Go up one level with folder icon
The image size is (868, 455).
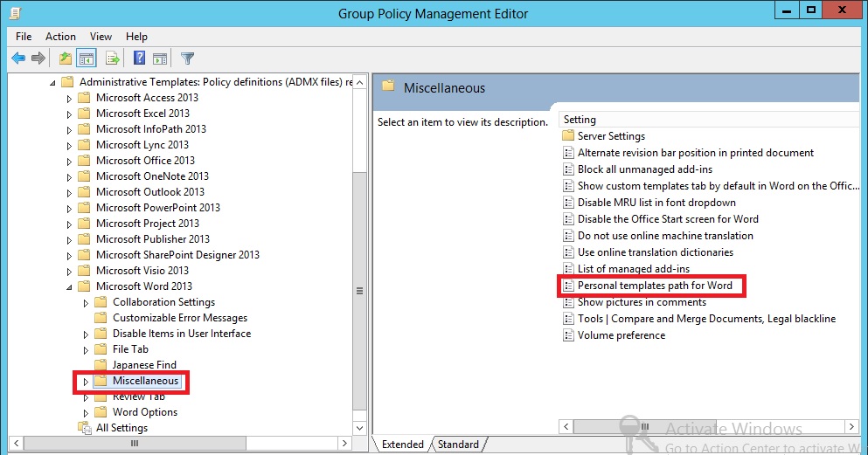[66, 58]
